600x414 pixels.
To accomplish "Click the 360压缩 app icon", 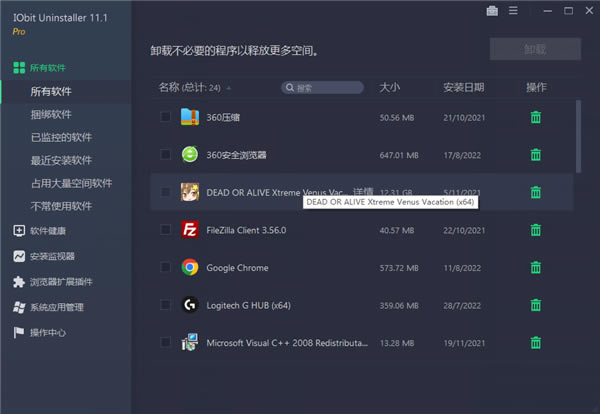I will click(x=190, y=117).
